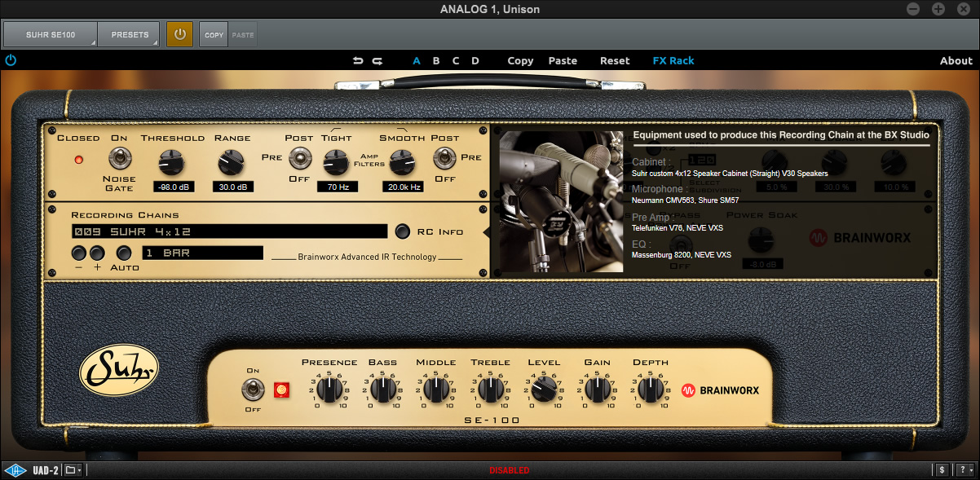The width and height of the screenshot is (980, 480).
Task: Toggle the Auto recording chain button
Action: coord(125,253)
